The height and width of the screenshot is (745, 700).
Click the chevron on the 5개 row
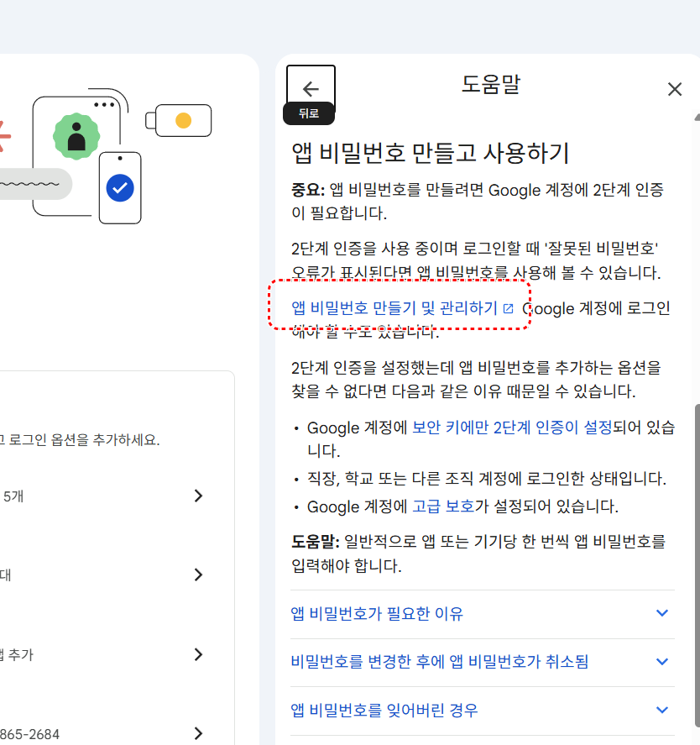198,496
